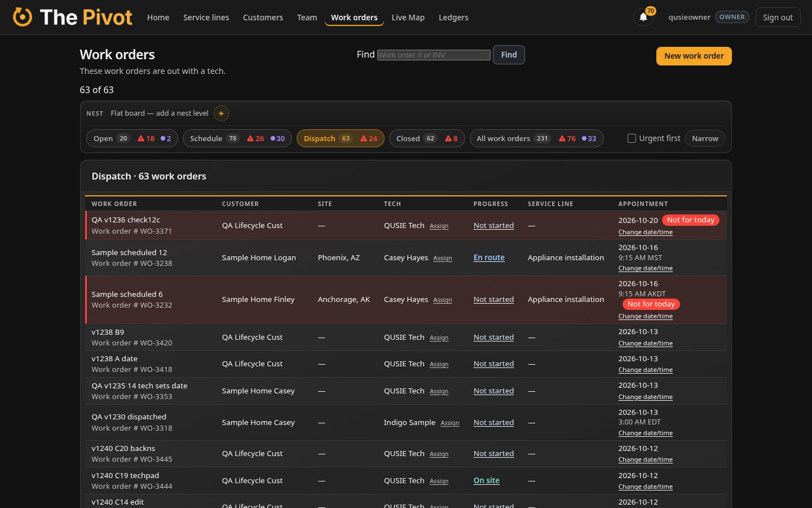Open the Customers page
Image resolution: width=812 pixels, height=508 pixels.
[x=263, y=17]
